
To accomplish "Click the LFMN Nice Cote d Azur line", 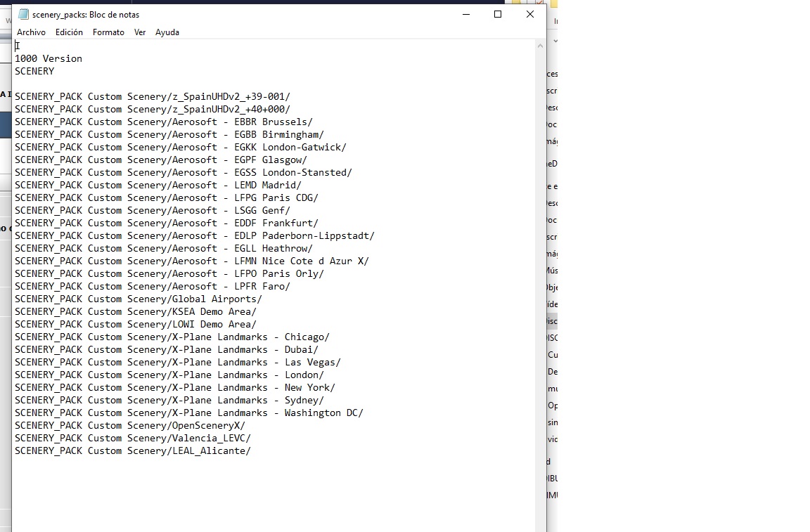I will (x=192, y=261).
